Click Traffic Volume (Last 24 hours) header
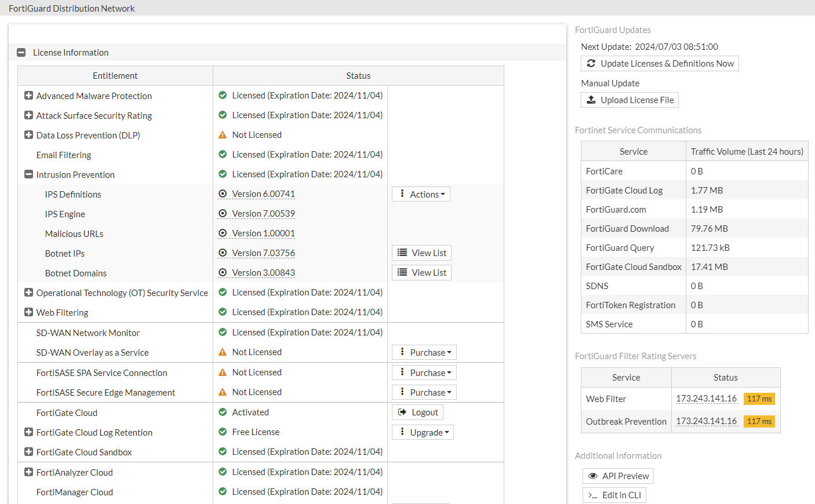The width and height of the screenshot is (815, 504). click(747, 152)
